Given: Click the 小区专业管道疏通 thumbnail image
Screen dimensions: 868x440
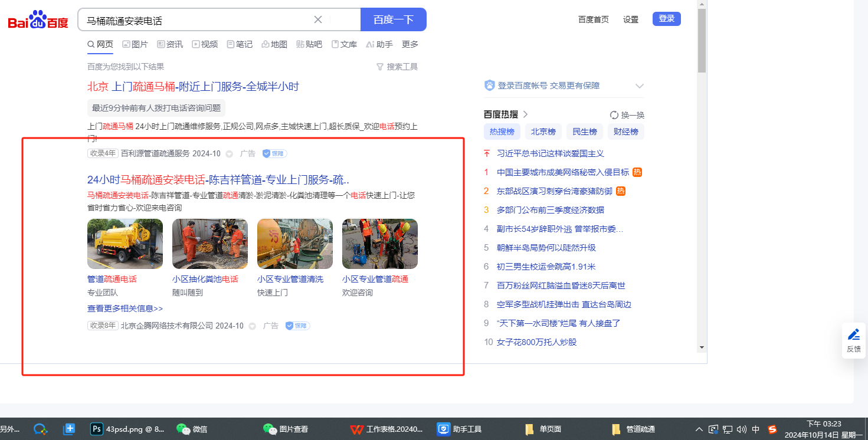Looking at the screenshot, I should (x=380, y=244).
